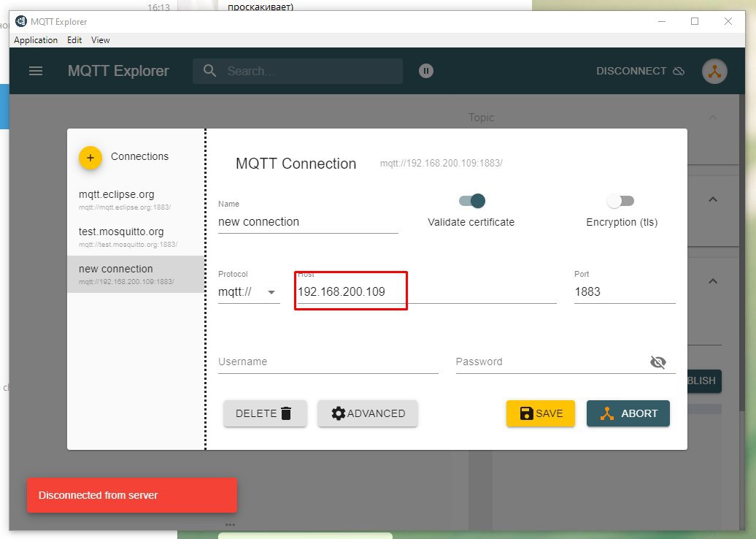Image resolution: width=756 pixels, height=539 pixels.
Task: Click the orange connection avatar icon
Action: pyautogui.click(x=714, y=71)
